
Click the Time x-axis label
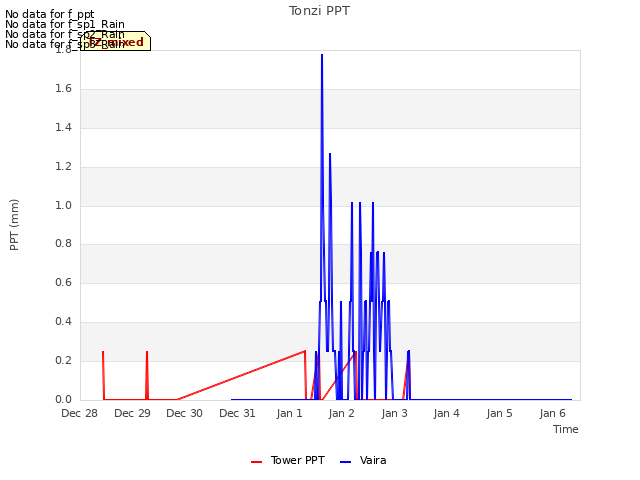coord(566,429)
